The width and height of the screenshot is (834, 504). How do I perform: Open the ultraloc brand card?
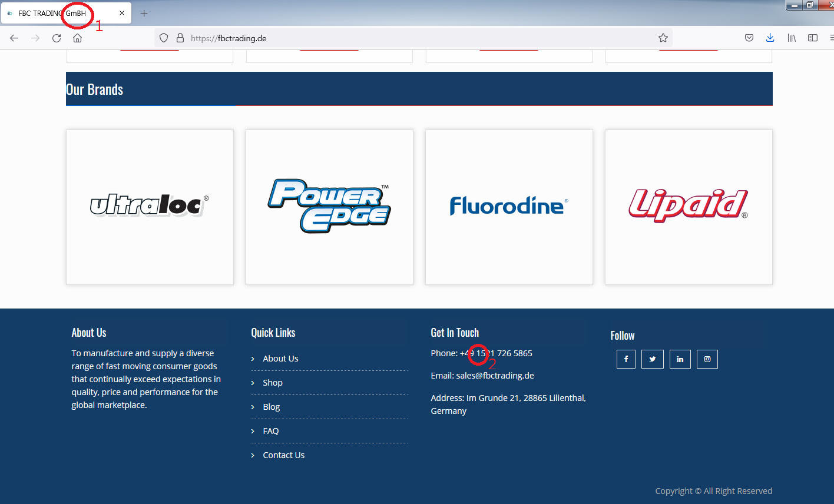click(150, 207)
